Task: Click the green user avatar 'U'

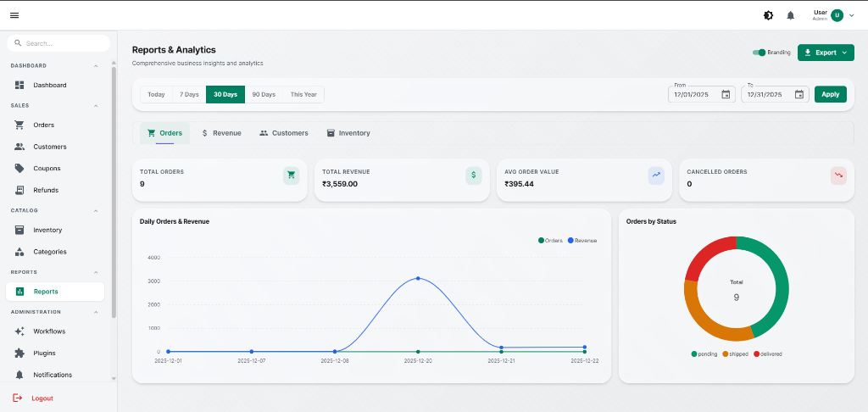Action: point(837,15)
